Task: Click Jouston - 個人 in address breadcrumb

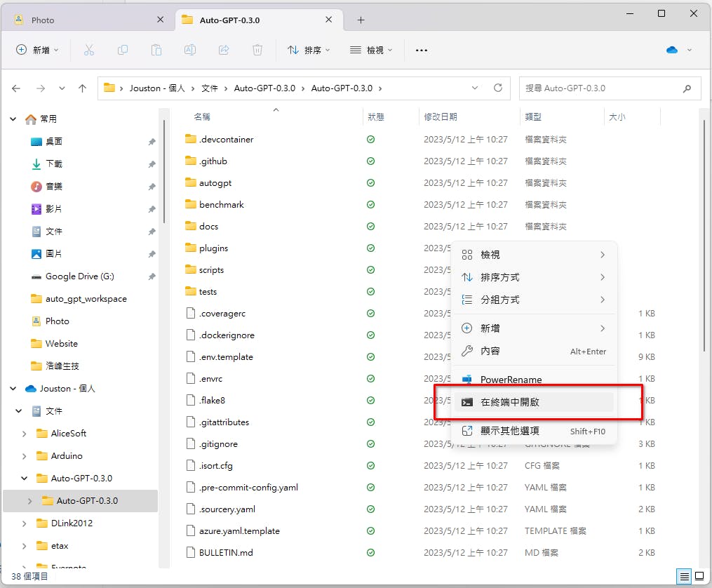Action: click(x=157, y=88)
